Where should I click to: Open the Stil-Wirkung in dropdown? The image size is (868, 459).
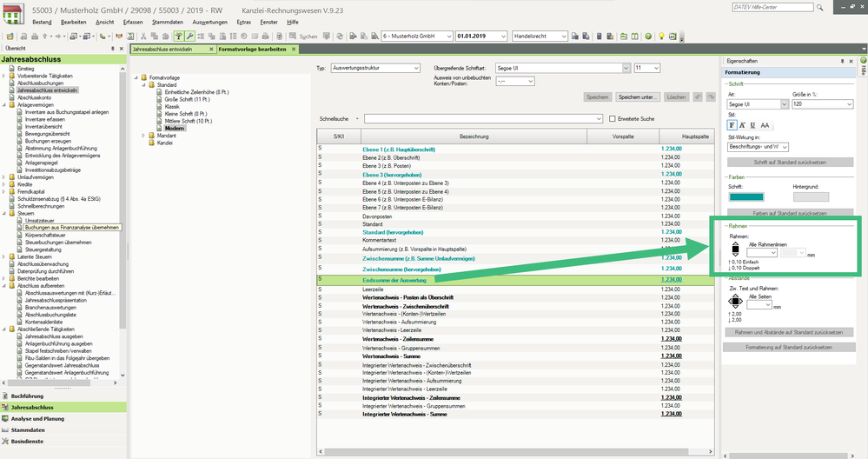tap(758, 147)
